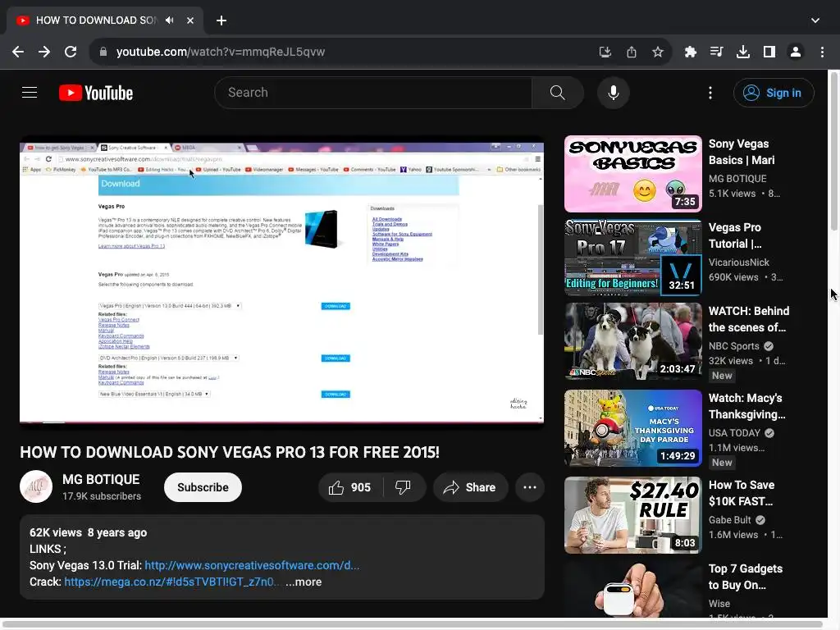The height and width of the screenshot is (630, 840).
Task: Expand description with ...more
Action: (x=304, y=582)
